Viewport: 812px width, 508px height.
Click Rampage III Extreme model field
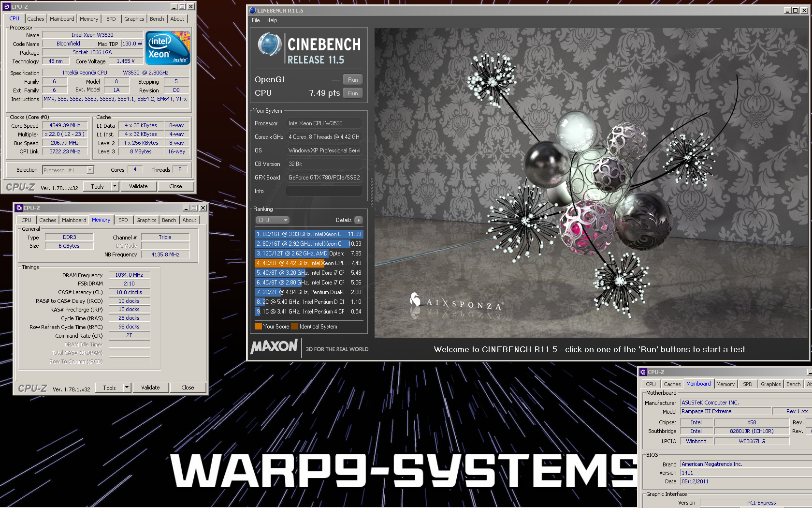[x=725, y=411]
